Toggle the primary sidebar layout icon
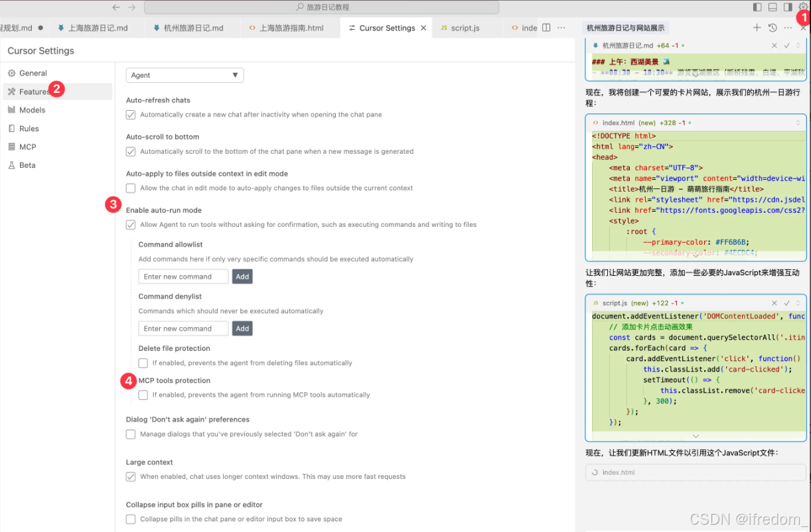This screenshot has width=811, height=532. (x=757, y=7)
